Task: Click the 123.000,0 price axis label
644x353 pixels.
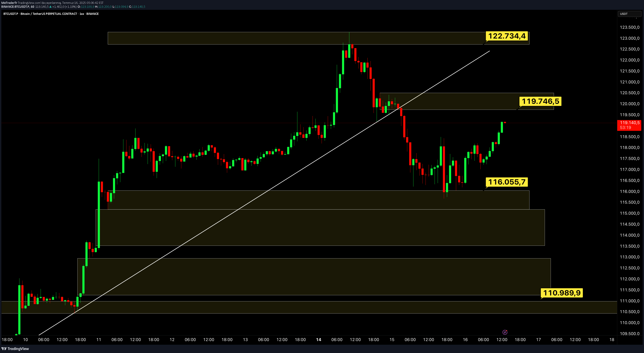Action: [x=630, y=38]
